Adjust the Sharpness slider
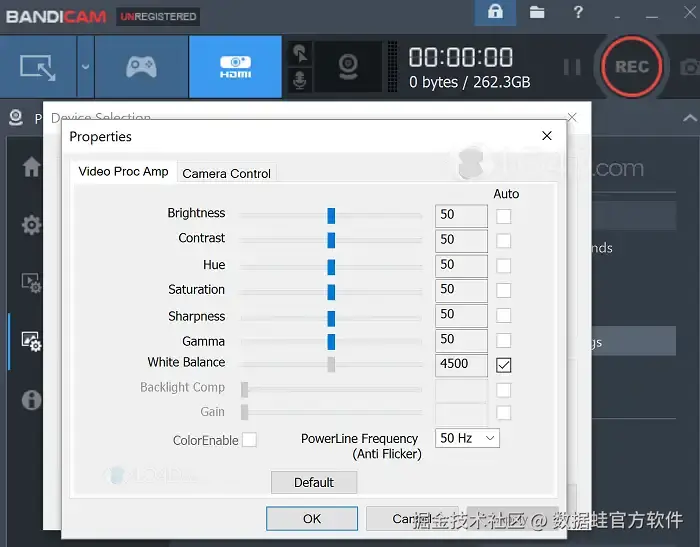This screenshot has width=700, height=547. [331, 318]
